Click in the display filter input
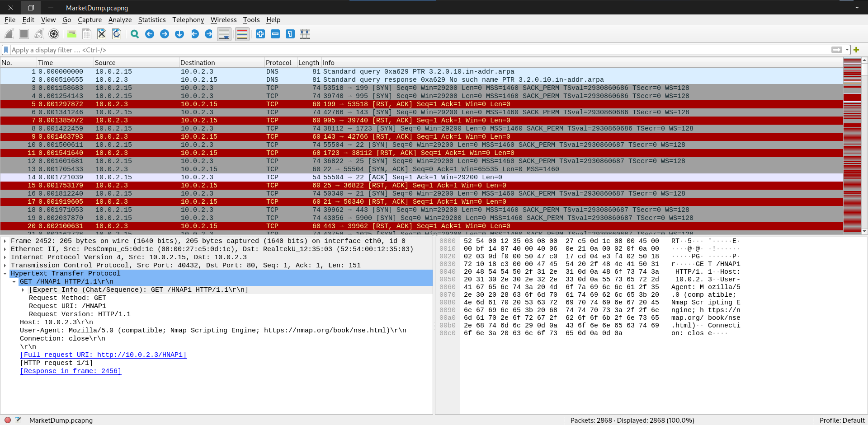 coord(420,50)
